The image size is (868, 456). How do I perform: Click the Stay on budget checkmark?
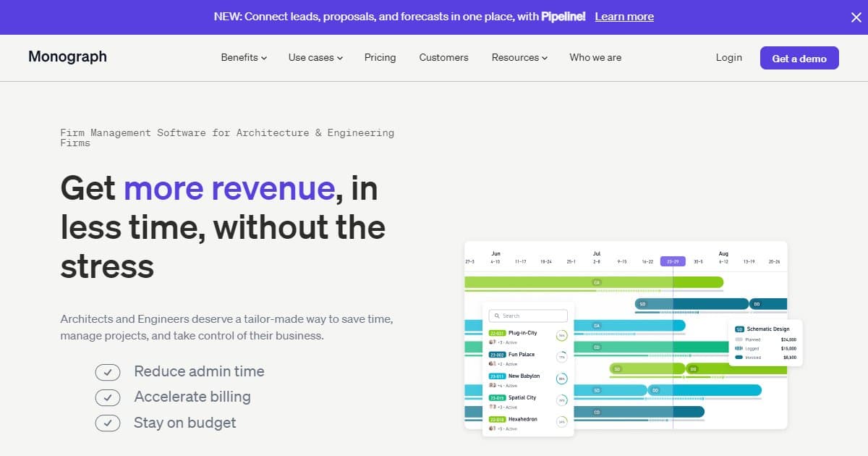108,423
